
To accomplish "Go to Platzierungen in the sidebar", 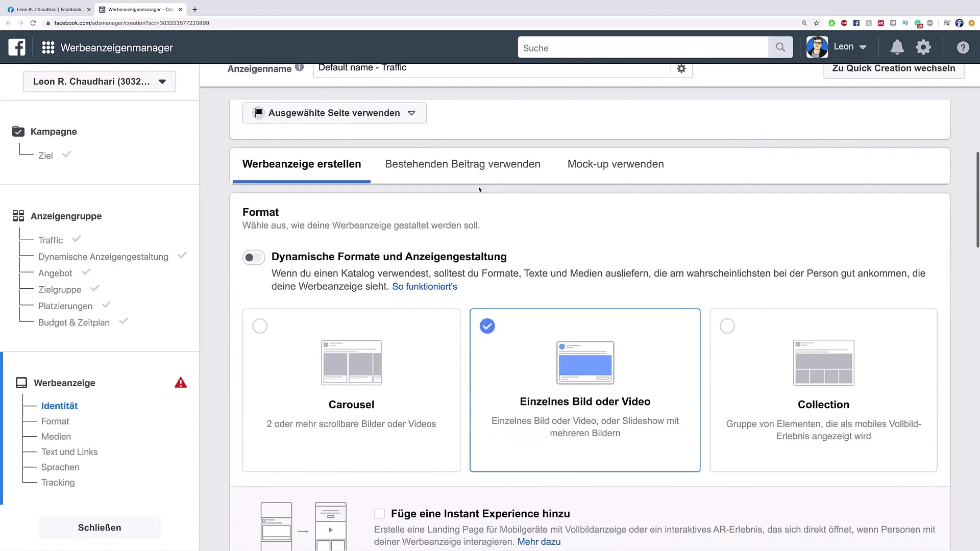I will click(65, 306).
